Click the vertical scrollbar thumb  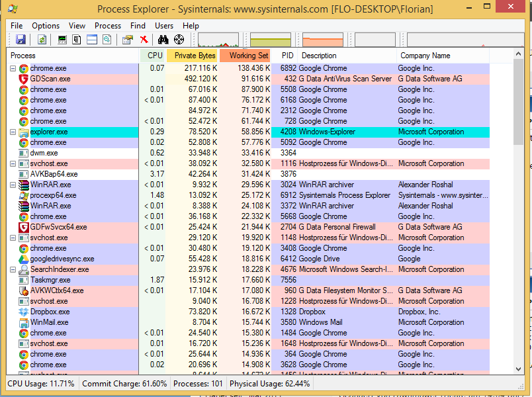click(x=518, y=102)
